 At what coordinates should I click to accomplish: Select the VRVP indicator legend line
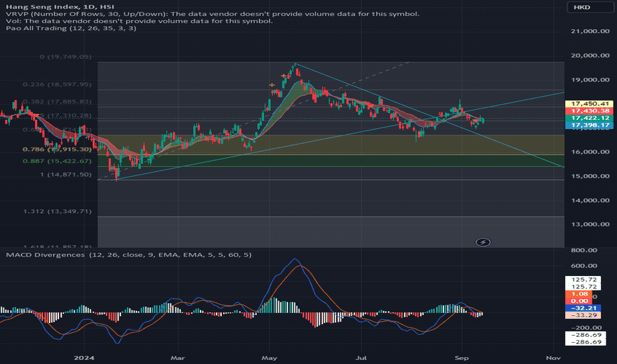(213, 14)
